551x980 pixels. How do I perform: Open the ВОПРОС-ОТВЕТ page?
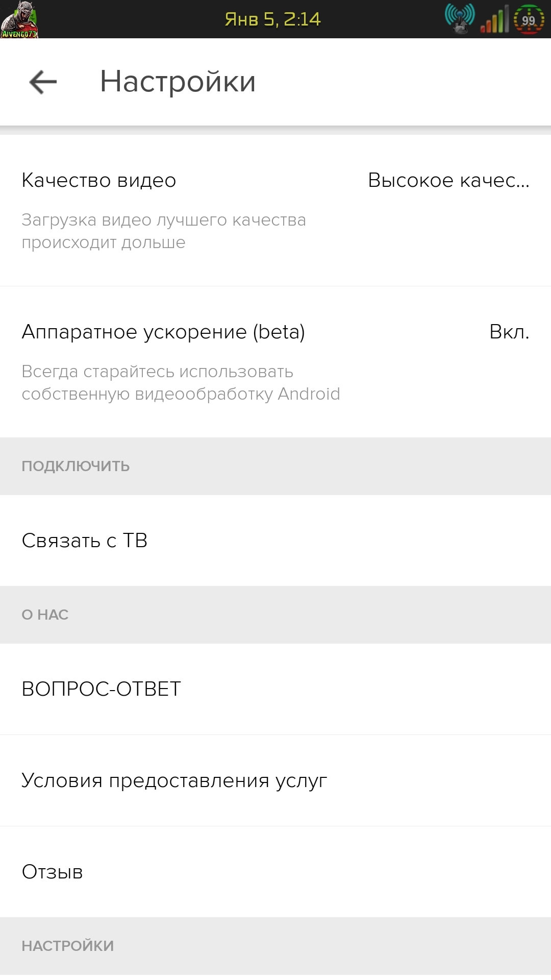click(101, 689)
